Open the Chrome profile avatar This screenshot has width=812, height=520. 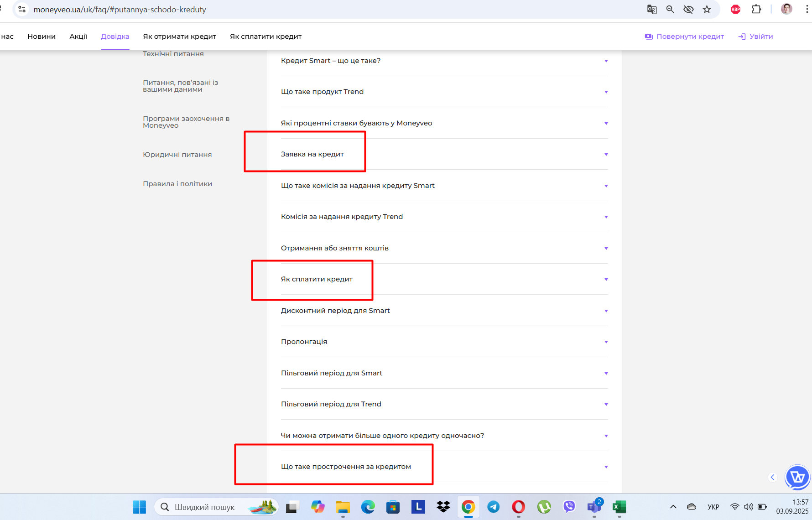tap(786, 9)
